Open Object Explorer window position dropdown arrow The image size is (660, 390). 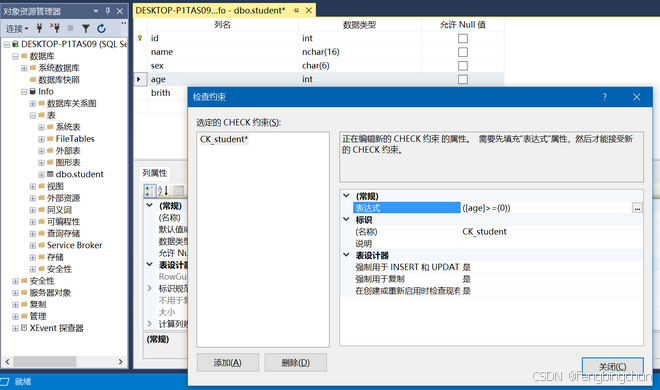(96, 11)
